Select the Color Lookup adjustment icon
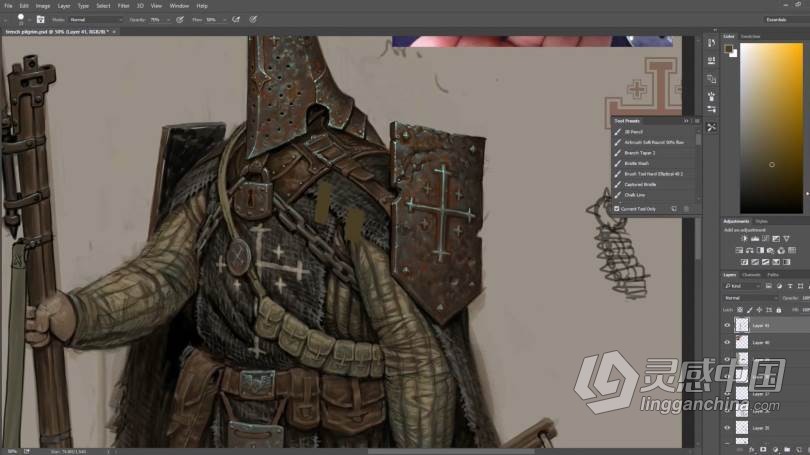Image resolution: width=810 pixels, height=455 pixels. click(791, 250)
